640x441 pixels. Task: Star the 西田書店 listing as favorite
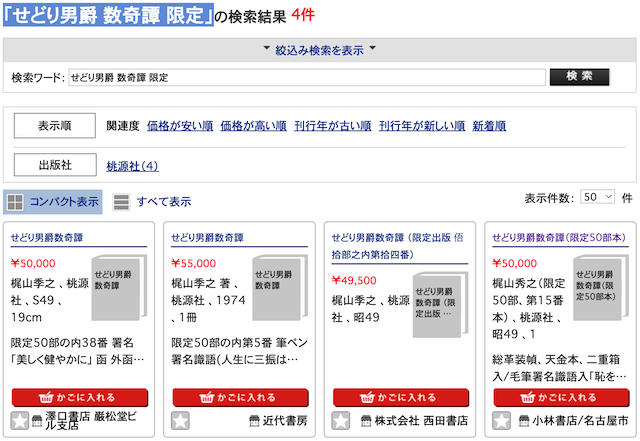coord(340,421)
